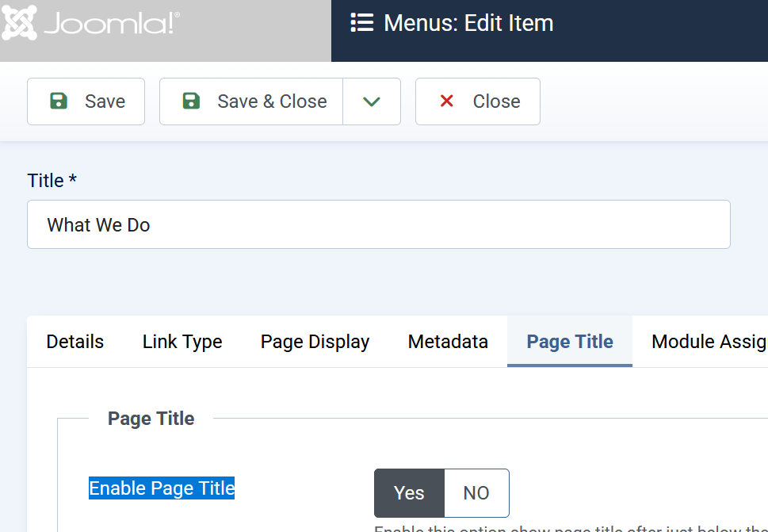Set Enable Page Title to Yes

(409, 493)
